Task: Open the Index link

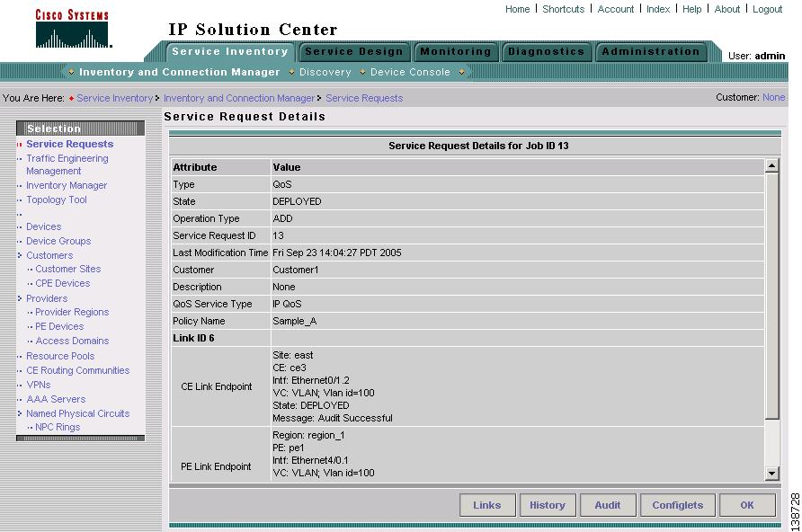Action: 658,9
